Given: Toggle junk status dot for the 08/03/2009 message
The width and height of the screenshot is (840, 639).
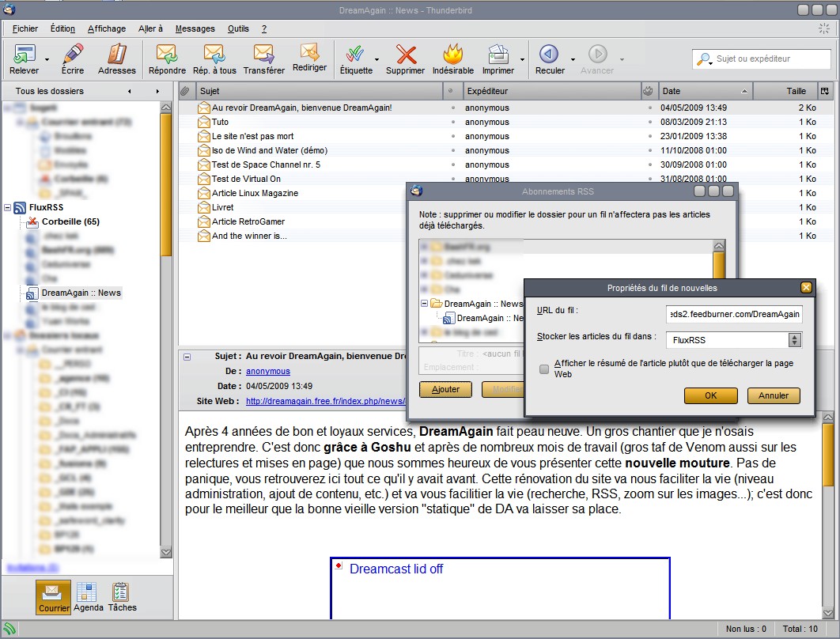Looking at the screenshot, I should [x=650, y=122].
